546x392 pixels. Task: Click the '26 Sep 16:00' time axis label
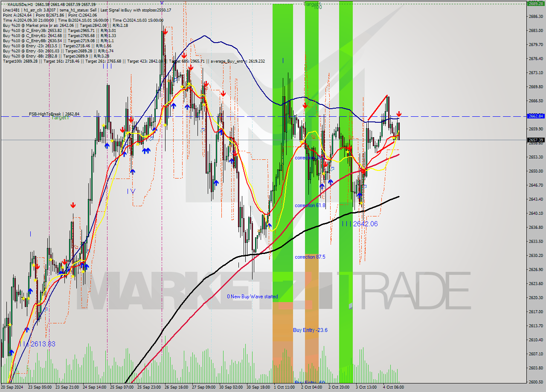tap(177, 387)
